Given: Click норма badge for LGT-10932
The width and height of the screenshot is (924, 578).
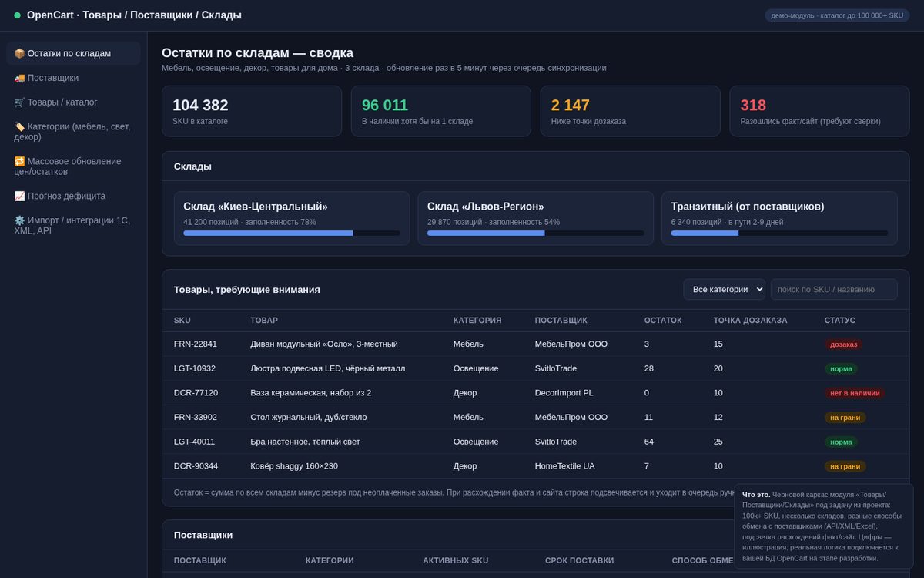Looking at the screenshot, I should pyautogui.click(x=841, y=369).
